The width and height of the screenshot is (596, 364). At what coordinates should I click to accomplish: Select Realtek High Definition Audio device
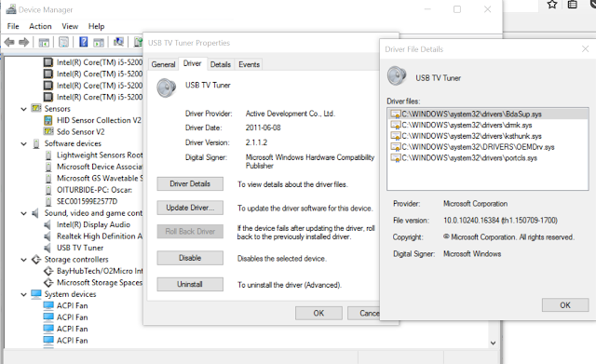click(100, 236)
